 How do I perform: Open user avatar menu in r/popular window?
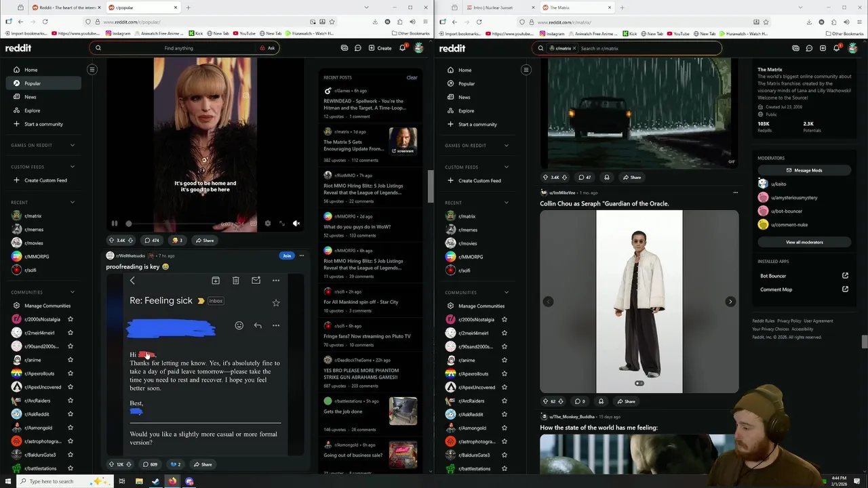pyautogui.click(x=419, y=48)
